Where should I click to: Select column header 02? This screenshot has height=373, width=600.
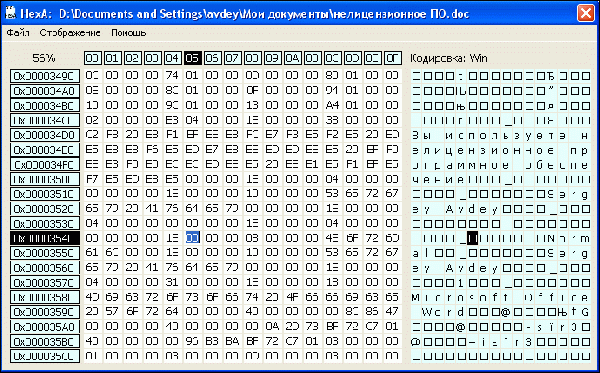coord(132,58)
